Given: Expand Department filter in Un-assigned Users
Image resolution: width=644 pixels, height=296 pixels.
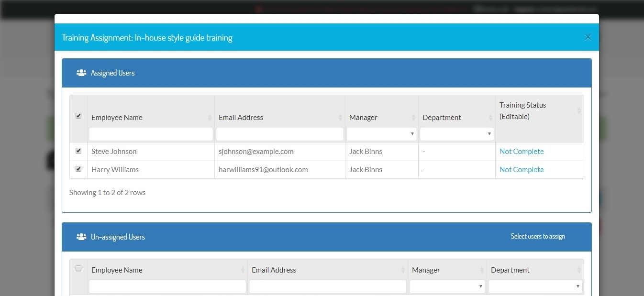Looking at the screenshot, I should (535, 286).
